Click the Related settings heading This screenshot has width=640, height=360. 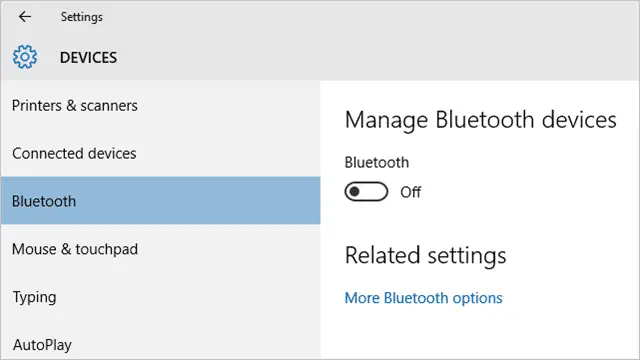tap(425, 256)
